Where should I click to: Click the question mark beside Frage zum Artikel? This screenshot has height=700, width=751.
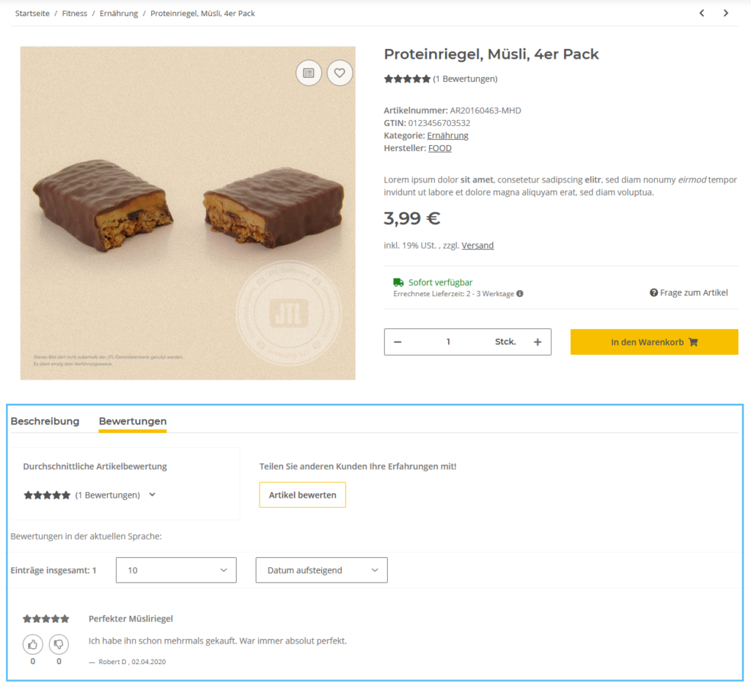click(x=653, y=292)
